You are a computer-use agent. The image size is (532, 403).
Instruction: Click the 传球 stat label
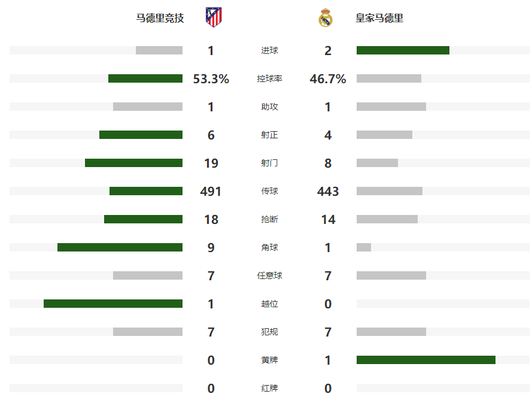point(269,192)
